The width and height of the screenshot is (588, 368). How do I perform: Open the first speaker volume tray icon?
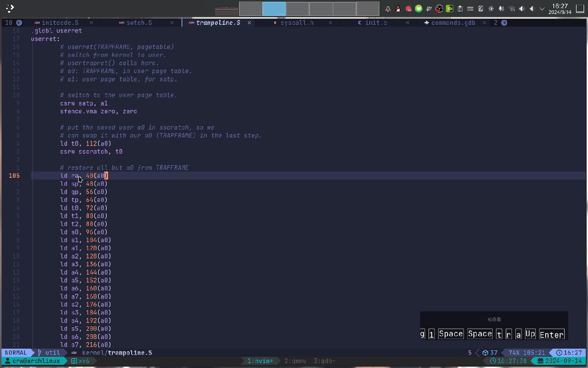click(522, 9)
